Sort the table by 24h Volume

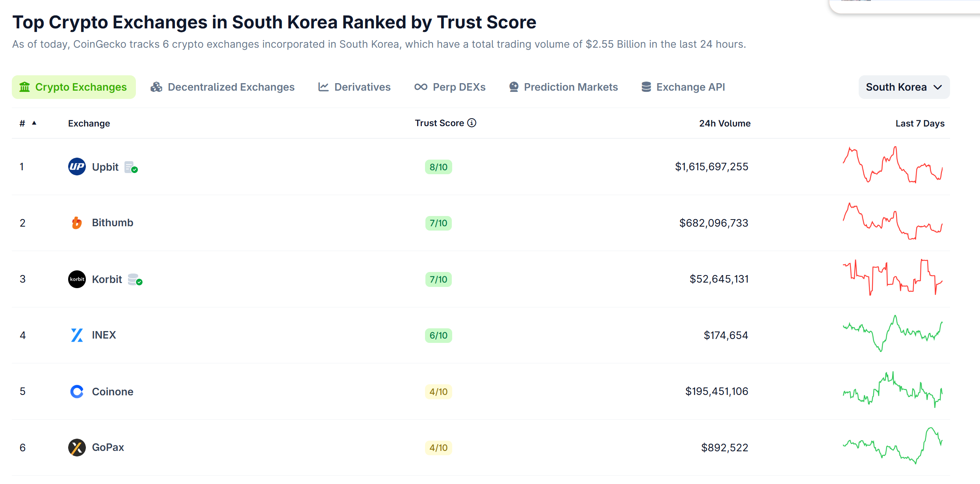coord(725,123)
